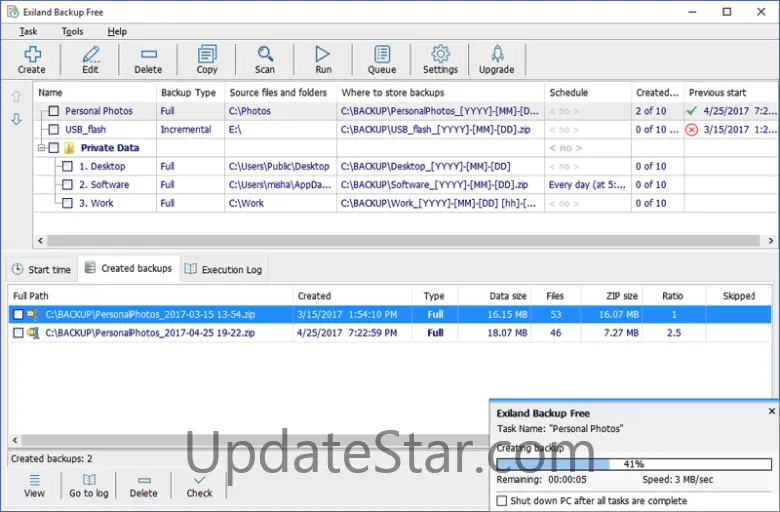Check the PersonalPhotos_2017-04-25 backup checkbox
Image resolution: width=780 pixels, height=512 pixels.
(18, 333)
